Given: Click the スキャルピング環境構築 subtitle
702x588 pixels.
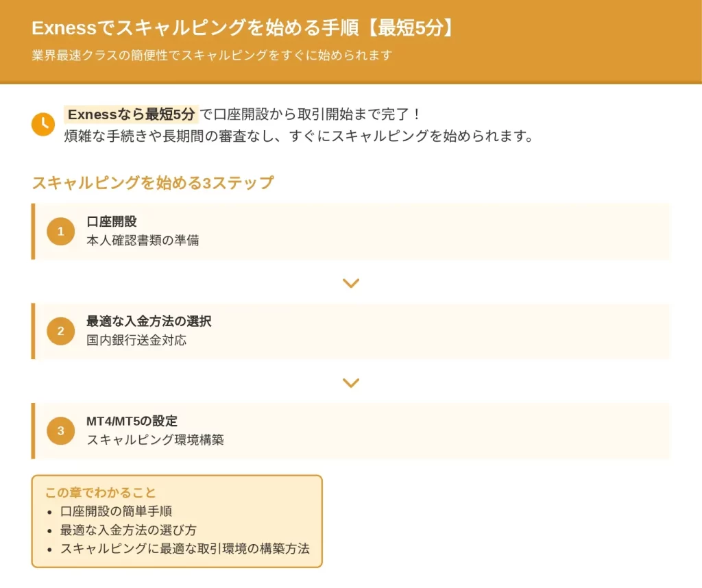Looking at the screenshot, I should pyautogui.click(x=156, y=441).
